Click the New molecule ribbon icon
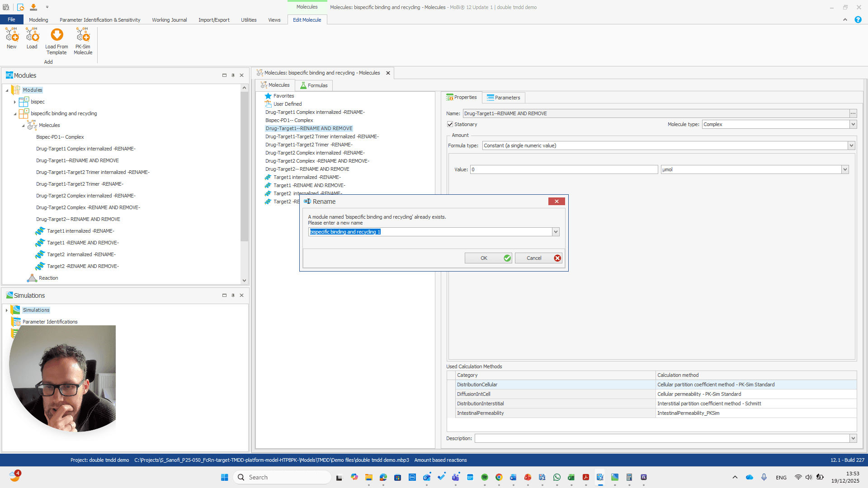Viewport: 868px width, 488px height. pyautogui.click(x=12, y=35)
